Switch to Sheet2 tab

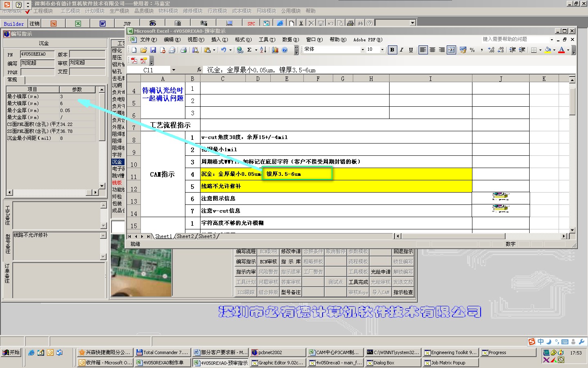coord(185,236)
